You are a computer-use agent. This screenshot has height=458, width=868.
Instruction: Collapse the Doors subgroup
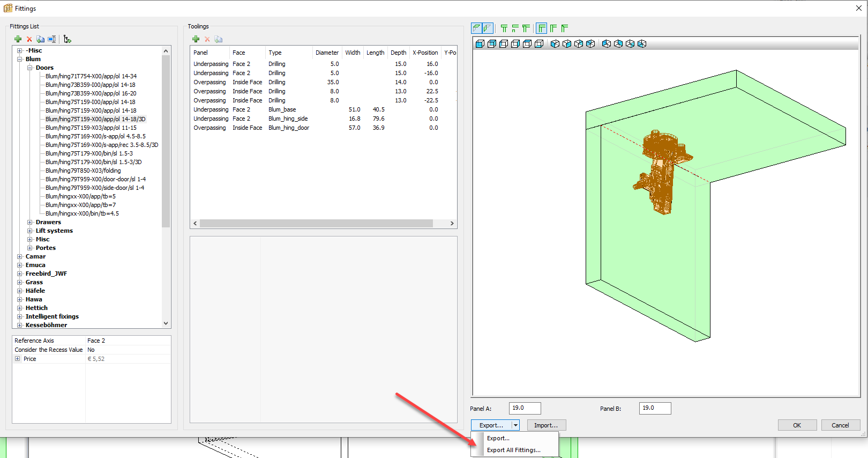(30, 68)
